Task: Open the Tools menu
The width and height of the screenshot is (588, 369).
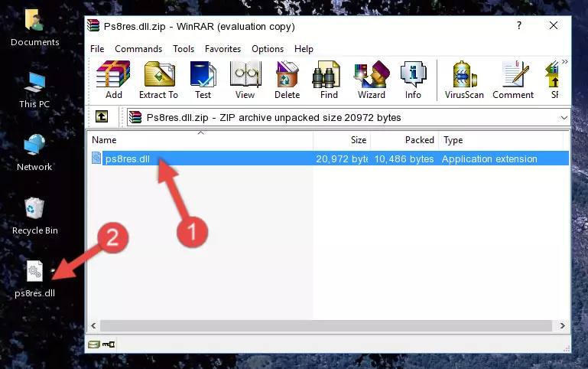Action: point(184,49)
